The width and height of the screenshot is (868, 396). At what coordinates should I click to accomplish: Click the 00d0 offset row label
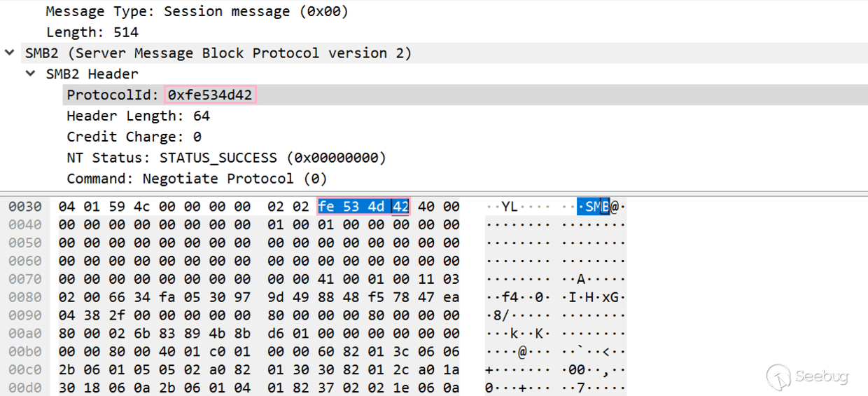point(25,388)
